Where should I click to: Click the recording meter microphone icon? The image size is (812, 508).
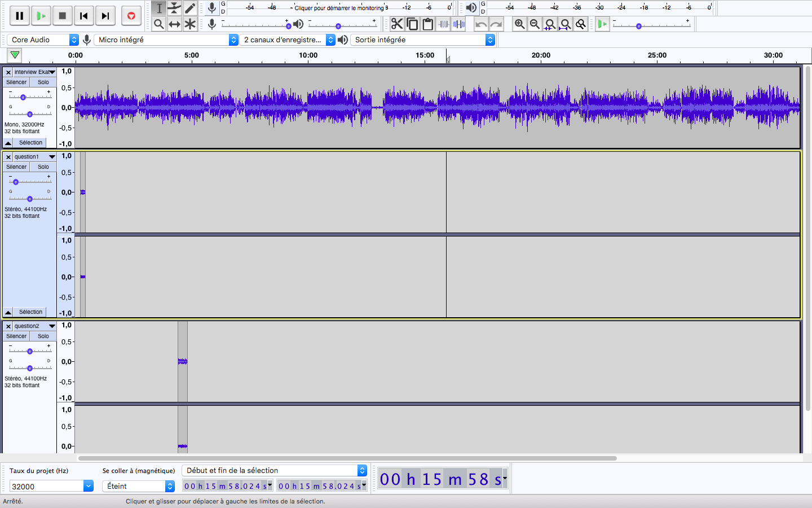212,8
